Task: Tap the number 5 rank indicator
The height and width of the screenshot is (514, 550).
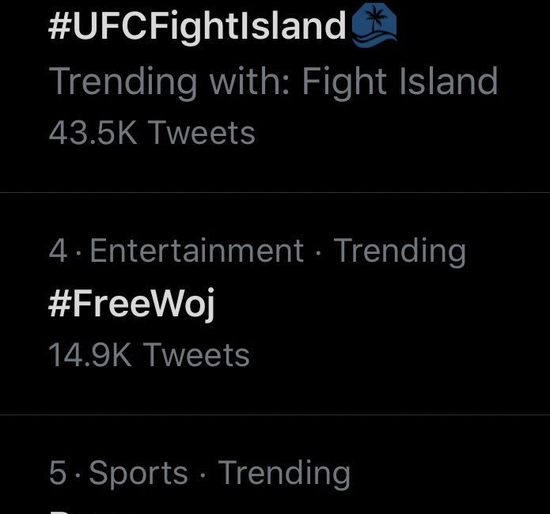Action: [58, 473]
